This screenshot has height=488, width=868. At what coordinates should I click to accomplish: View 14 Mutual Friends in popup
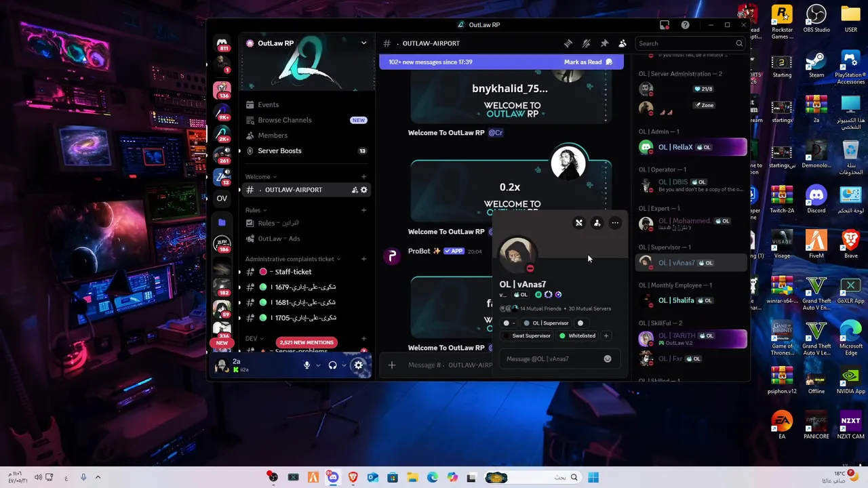click(540, 308)
